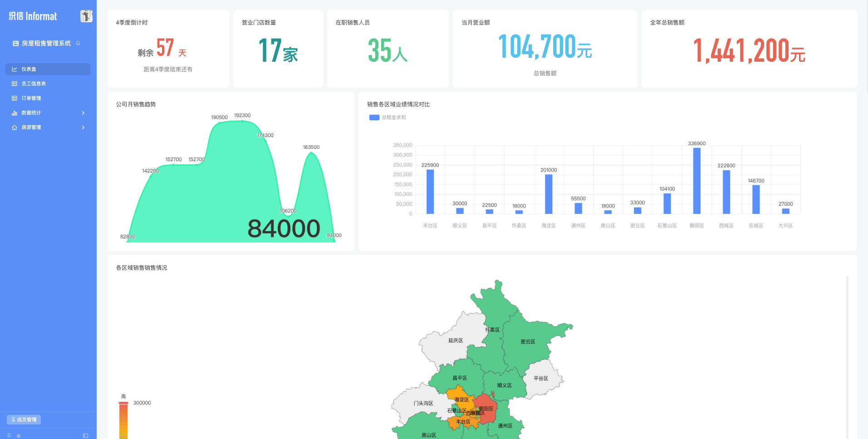Click the 数据统计 bar chart icon
This screenshot has height=439, width=868.
pos(15,113)
